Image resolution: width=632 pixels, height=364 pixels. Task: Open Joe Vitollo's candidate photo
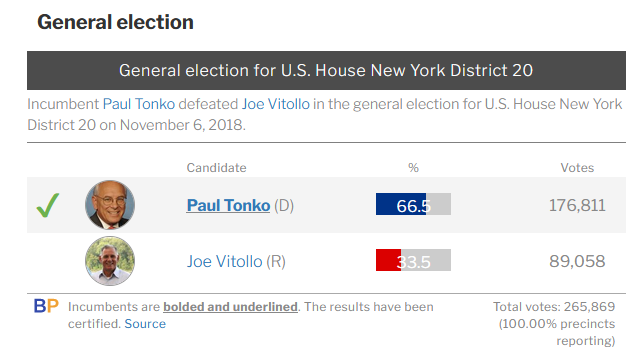[x=110, y=261]
